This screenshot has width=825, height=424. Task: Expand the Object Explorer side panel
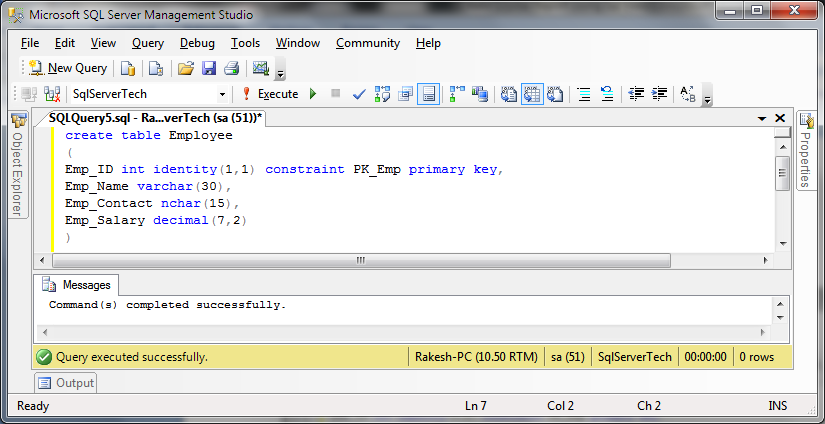[18, 164]
